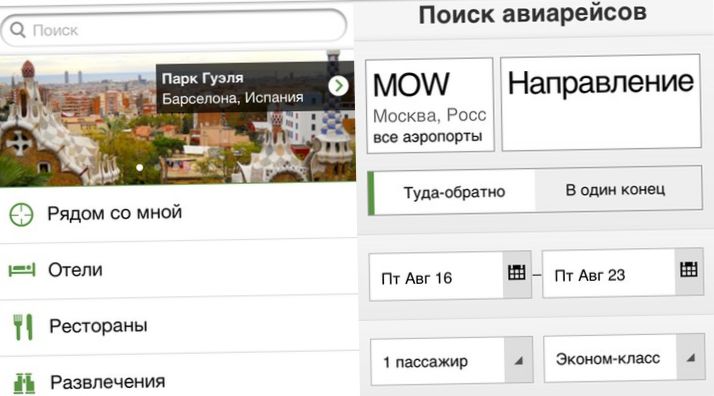714x396 pixels.
Task: Click the crosshair icon for nearby places
Action: coord(21,214)
